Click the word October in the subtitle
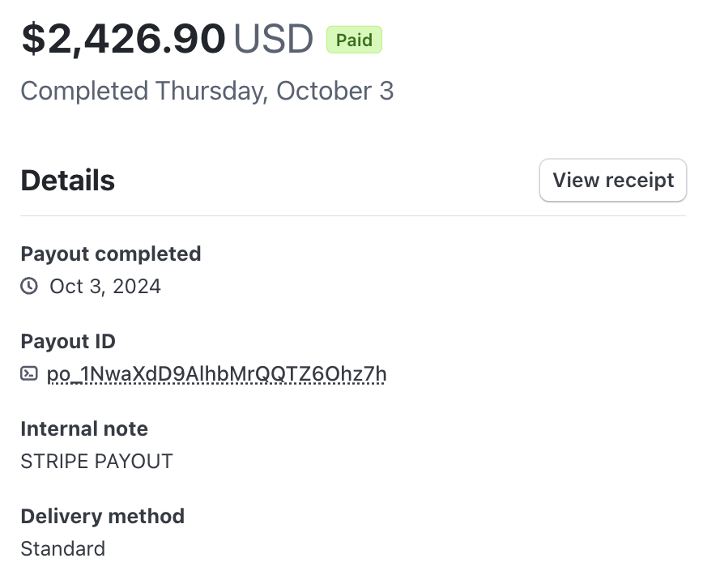 (x=321, y=91)
